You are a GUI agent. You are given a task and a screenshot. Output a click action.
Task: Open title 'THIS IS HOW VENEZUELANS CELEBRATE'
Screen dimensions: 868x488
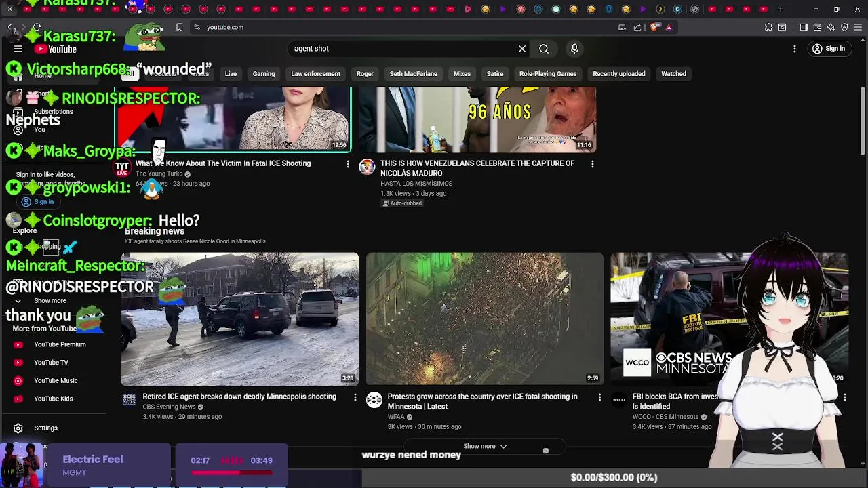point(477,168)
